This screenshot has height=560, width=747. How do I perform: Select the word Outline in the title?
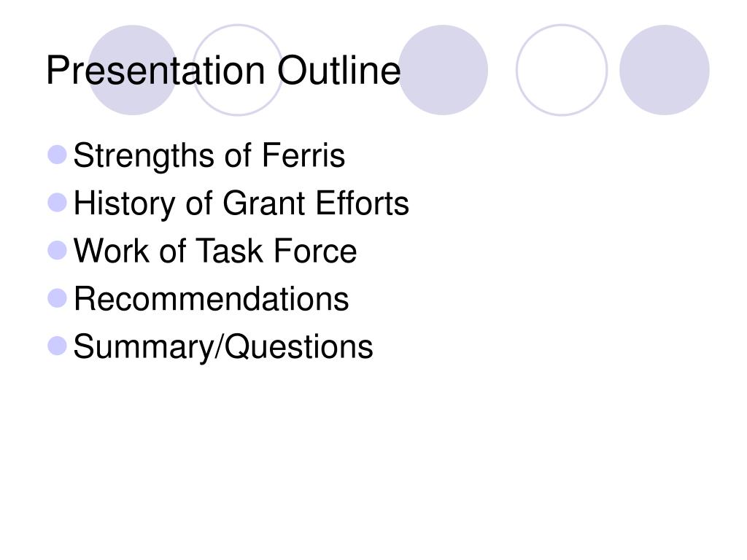[x=338, y=71]
